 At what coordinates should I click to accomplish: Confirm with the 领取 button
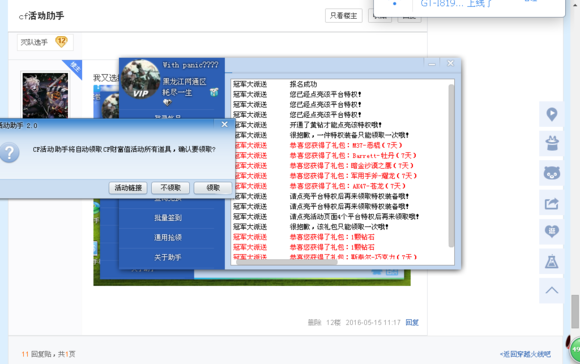tap(213, 188)
